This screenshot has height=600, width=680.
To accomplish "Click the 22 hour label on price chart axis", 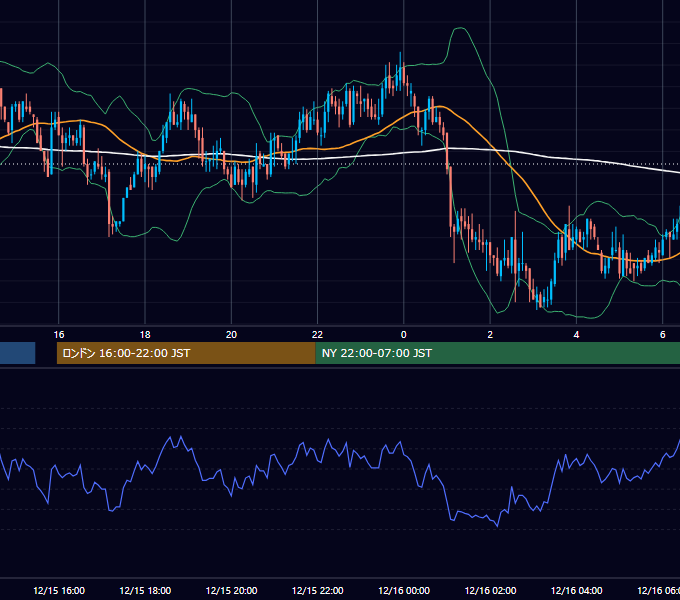I will tap(317, 335).
